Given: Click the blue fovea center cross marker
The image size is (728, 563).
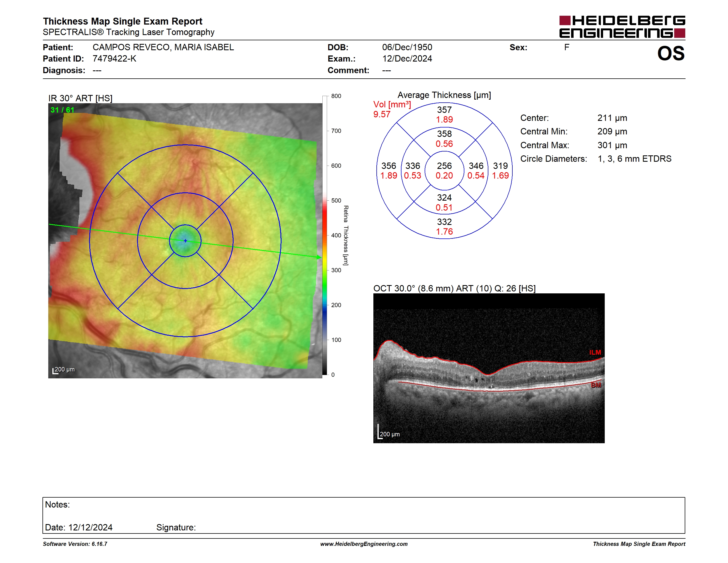Looking at the screenshot, I should pyautogui.click(x=185, y=241).
